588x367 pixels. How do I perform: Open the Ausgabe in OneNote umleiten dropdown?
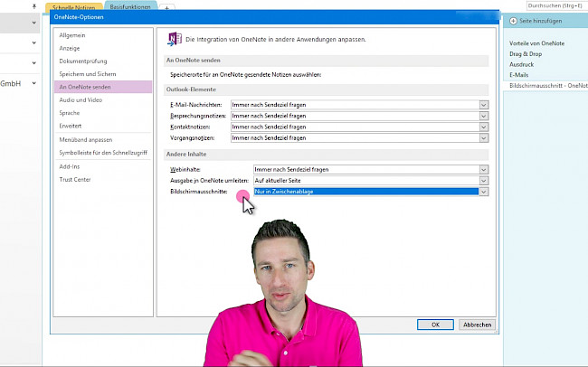pyautogui.click(x=484, y=180)
